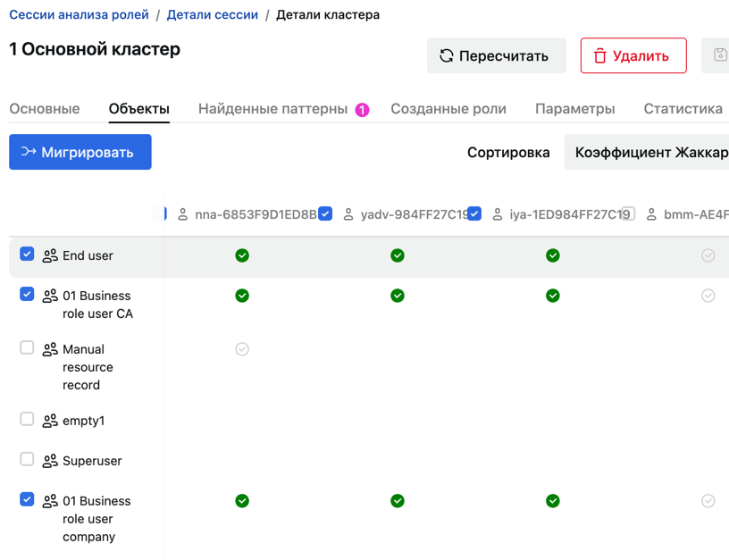Open the Детали сессии breadcrumb link

[x=213, y=15]
